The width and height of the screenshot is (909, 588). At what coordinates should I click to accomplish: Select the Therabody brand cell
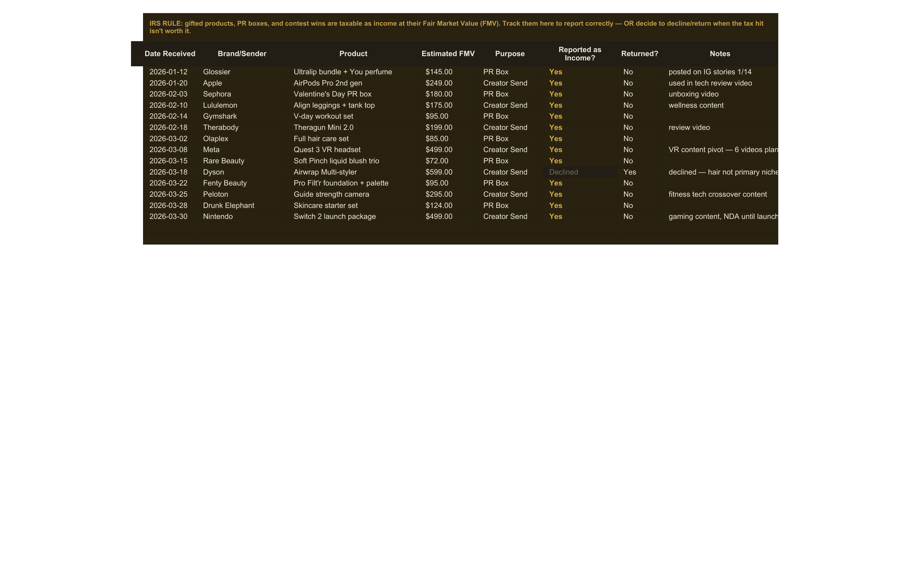(242, 127)
